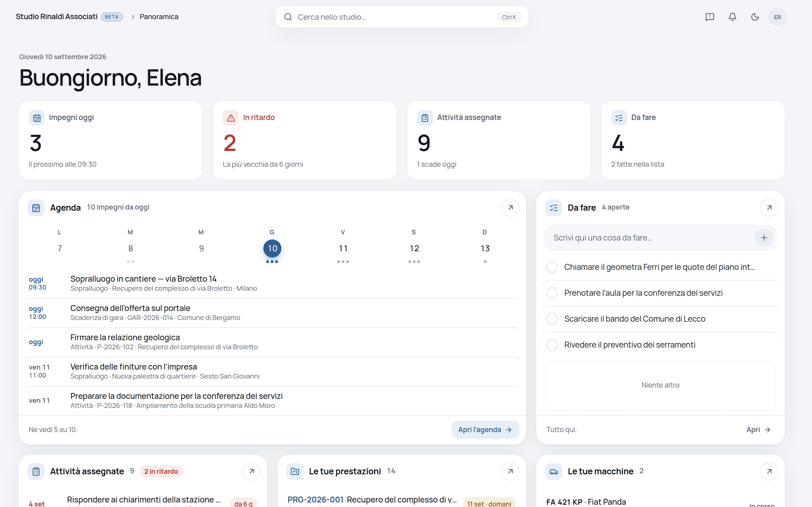The width and height of the screenshot is (812, 507).
Task: Complete Rivedere il preventivo dei serramenti
Action: pyautogui.click(x=552, y=345)
